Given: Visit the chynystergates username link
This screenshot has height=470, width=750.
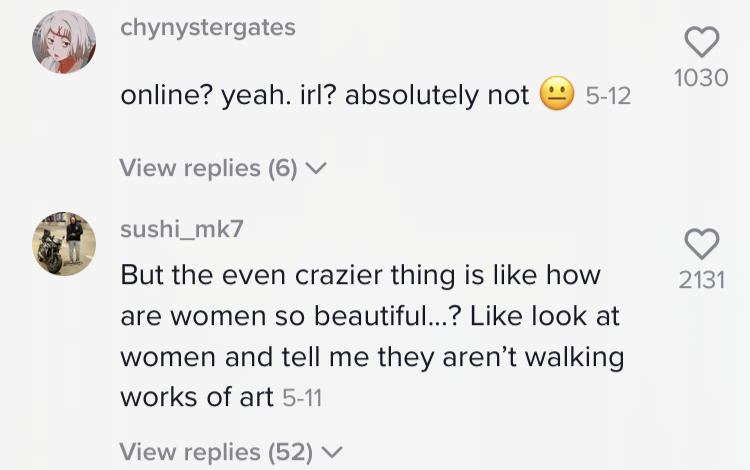Looking at the screenshot, I should point(208,28).
